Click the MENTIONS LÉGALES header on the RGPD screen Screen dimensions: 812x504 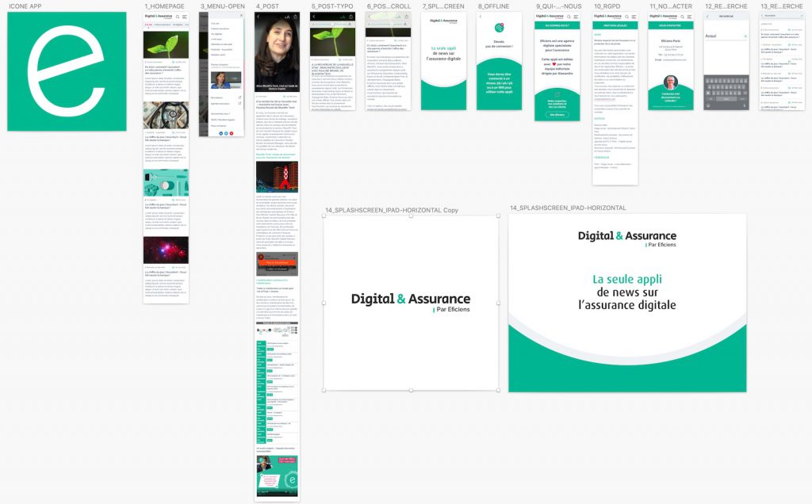click(615, 25)
